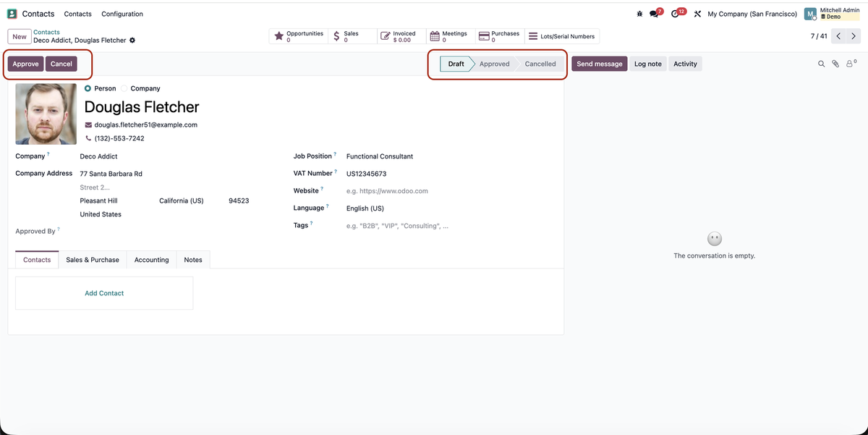Set record stage to Approved
This screenshot has height=435, width=868.
point(495,63)
